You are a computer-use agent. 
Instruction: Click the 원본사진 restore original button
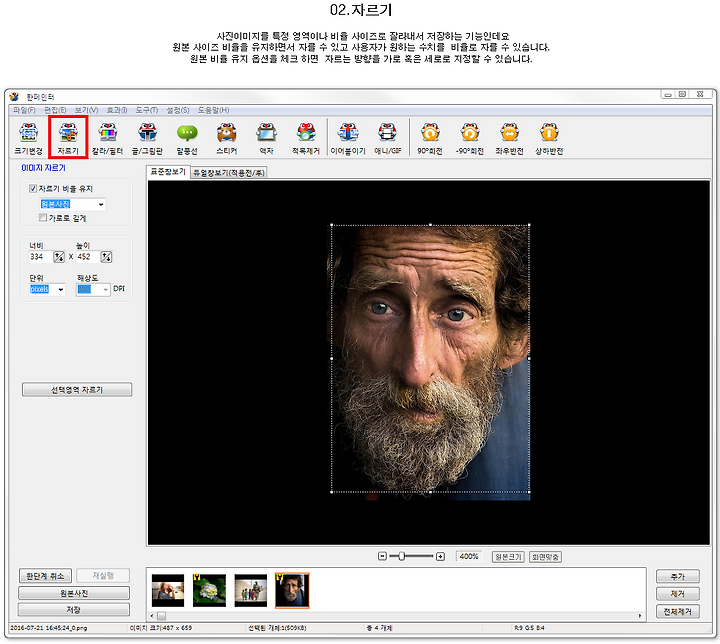point(74,593)
